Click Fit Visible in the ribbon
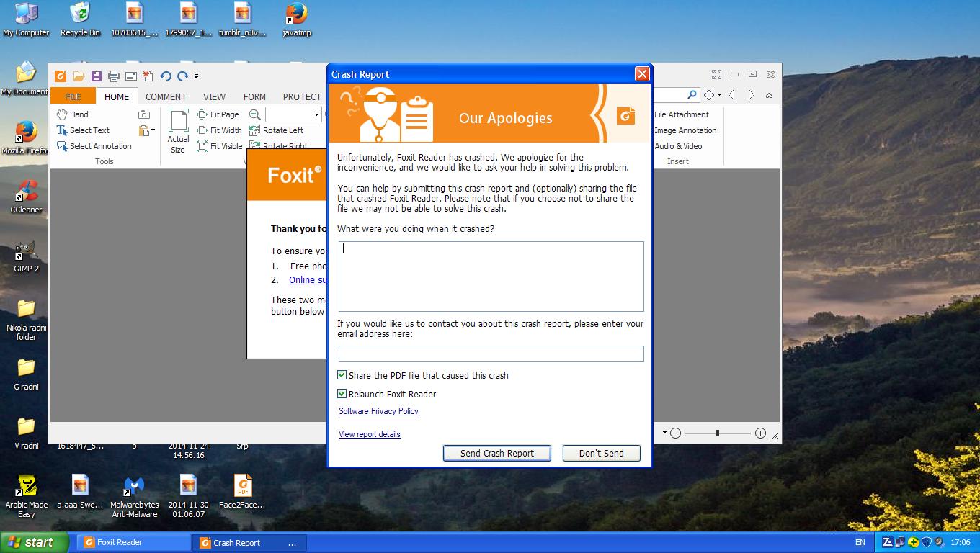The width and height of the screenshot is (980, 553). [x=220, y=146]
